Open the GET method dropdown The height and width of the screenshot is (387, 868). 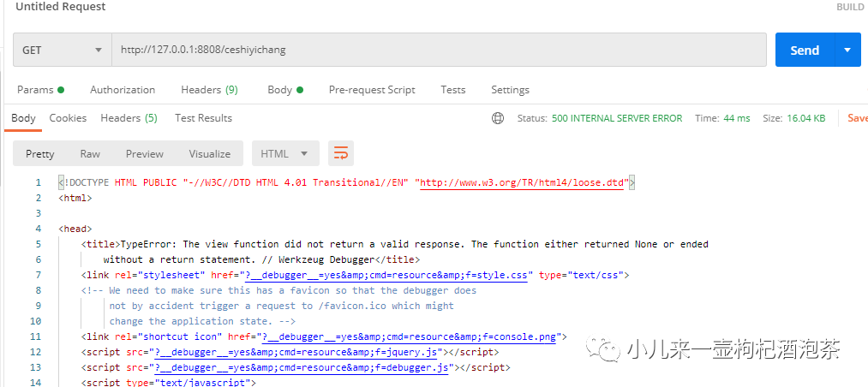62,50
